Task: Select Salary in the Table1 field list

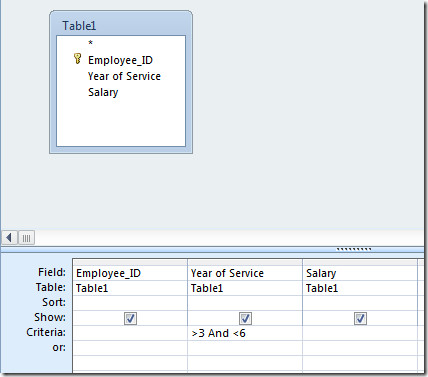Action: tap(103, 92)
